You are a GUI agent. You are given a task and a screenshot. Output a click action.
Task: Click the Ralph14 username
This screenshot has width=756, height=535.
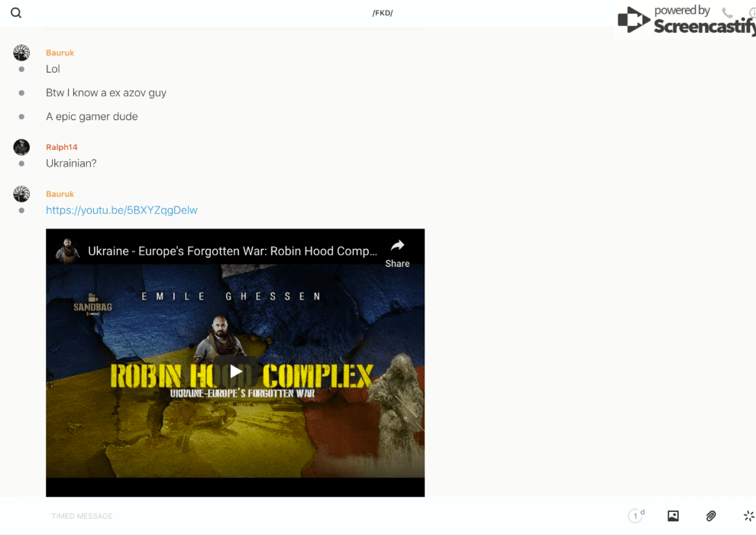point(62,147)
